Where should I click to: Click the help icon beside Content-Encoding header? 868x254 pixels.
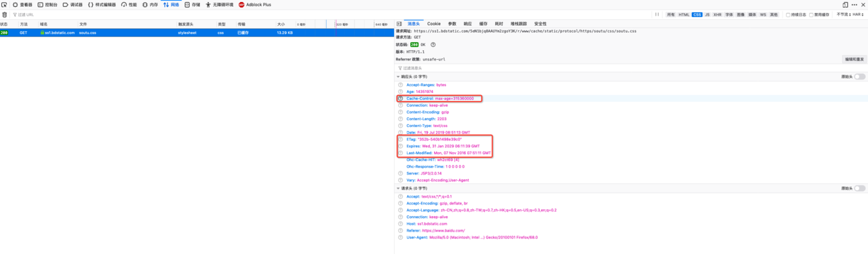click(x=401, y=112)
